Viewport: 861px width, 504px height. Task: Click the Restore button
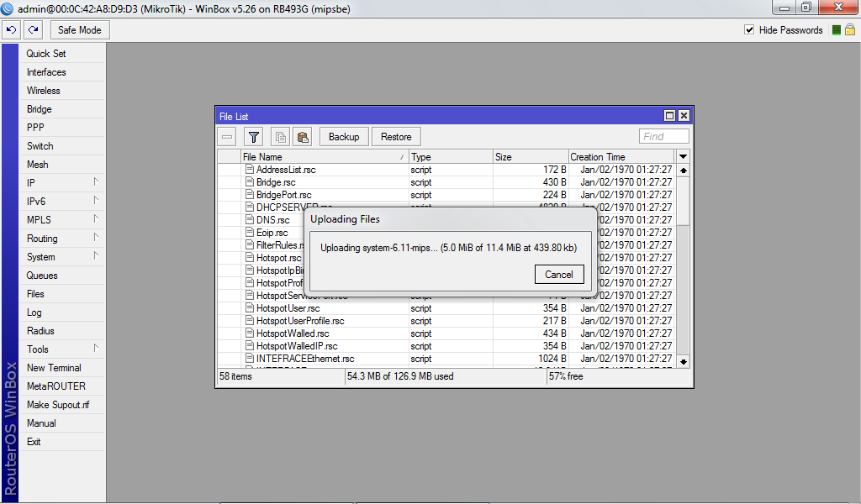click(397, 137)
